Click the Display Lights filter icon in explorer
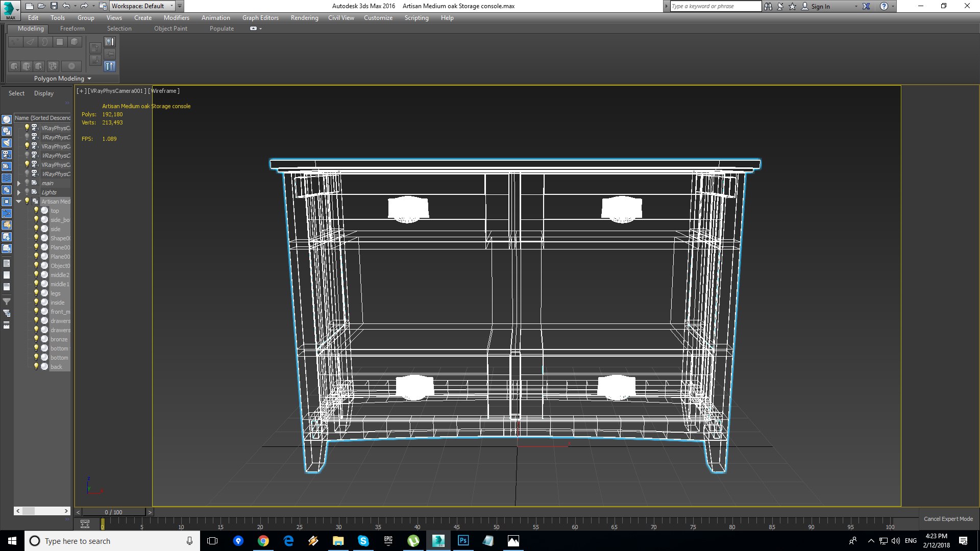The width and height of the screenshot is (980, 551). point(7,142)
